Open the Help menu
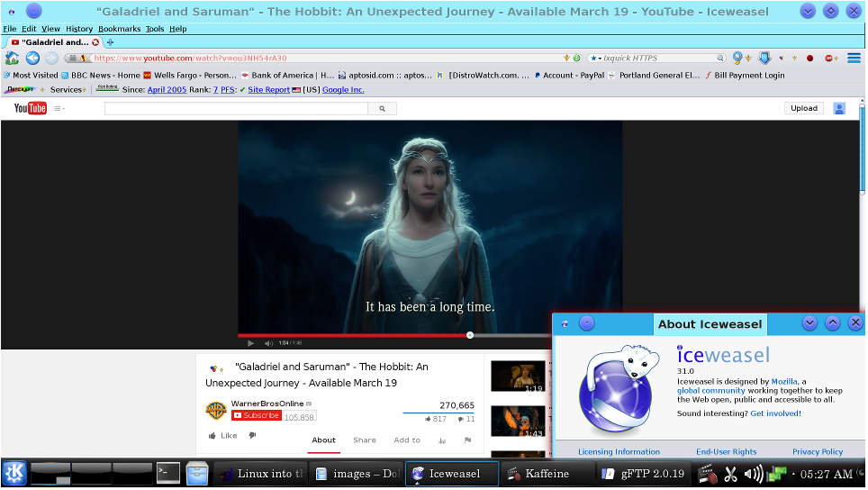868x490 pixels. click(177, 29)
